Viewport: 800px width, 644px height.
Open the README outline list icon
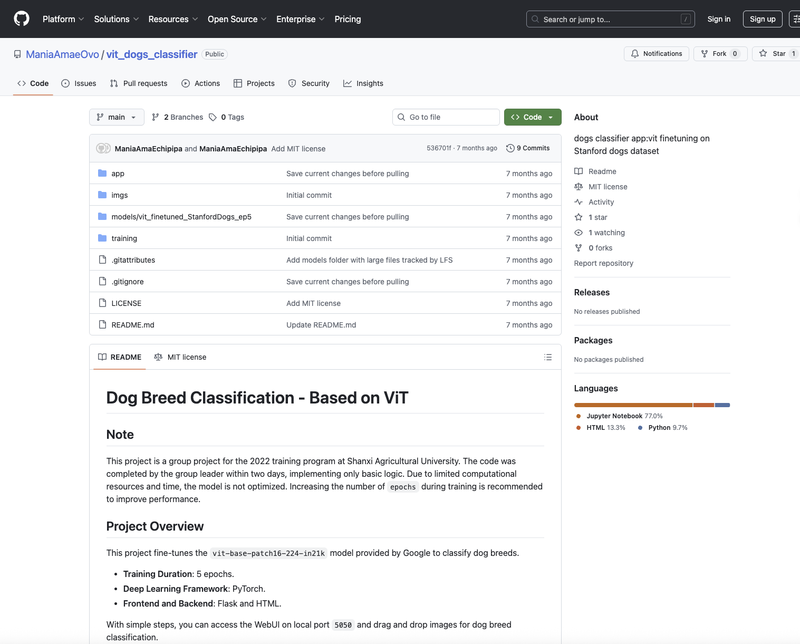[548, 357]
